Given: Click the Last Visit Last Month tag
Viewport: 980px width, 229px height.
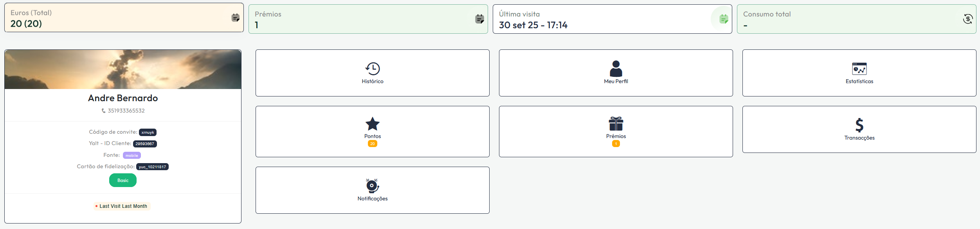Looking at the screenshot, I should (x=122, y=206).
